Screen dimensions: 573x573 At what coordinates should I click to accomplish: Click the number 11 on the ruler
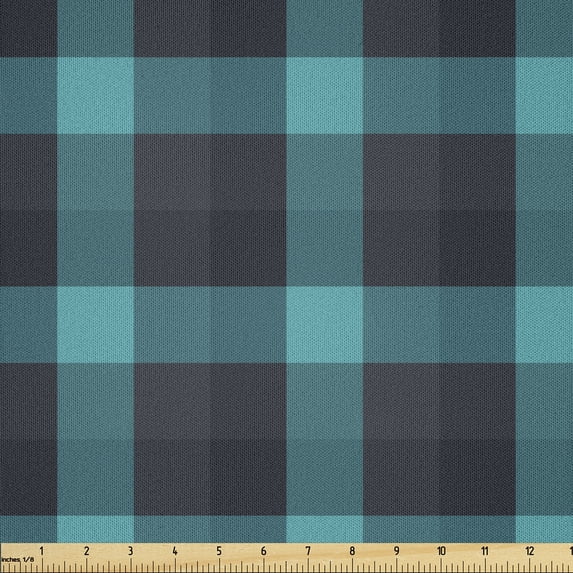coord(485,551)
